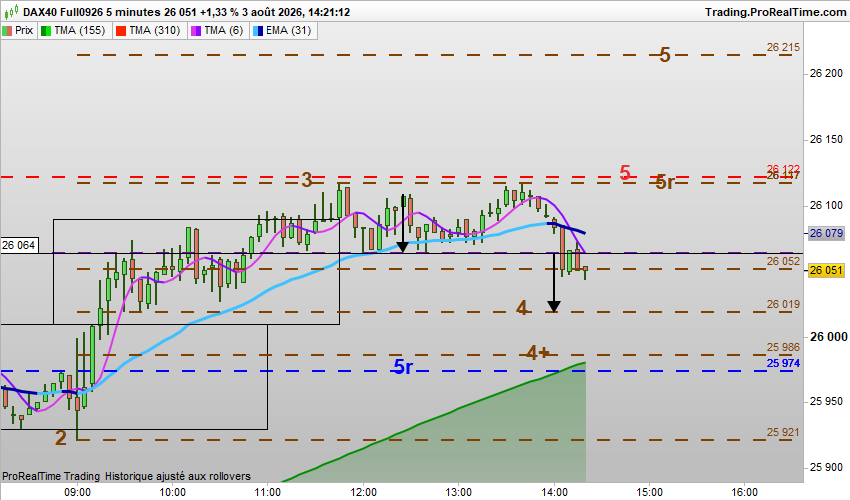The width and height of the screenshot is (850, 500).
Task: Click the Historique ajusté aux rollovers footer text
Action: tap(178, 476)
